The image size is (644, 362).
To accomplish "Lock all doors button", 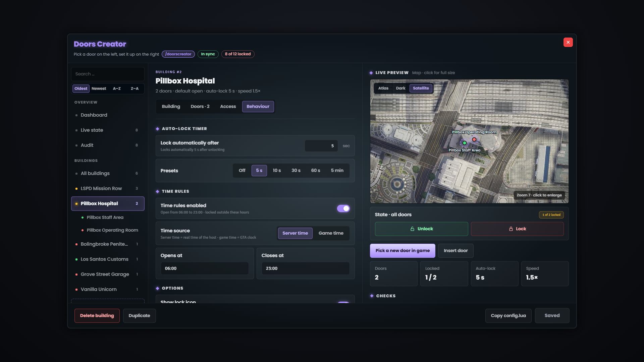I will click(x=517, y=229).
